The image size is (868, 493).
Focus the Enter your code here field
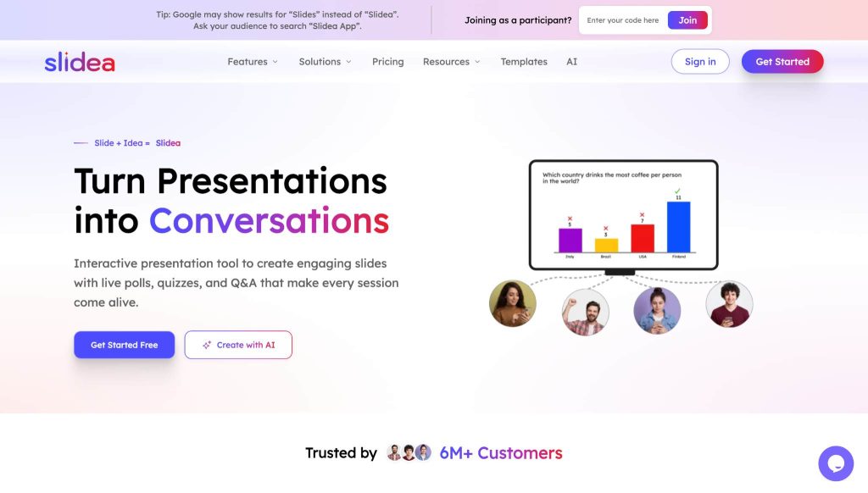click(623, 20)
